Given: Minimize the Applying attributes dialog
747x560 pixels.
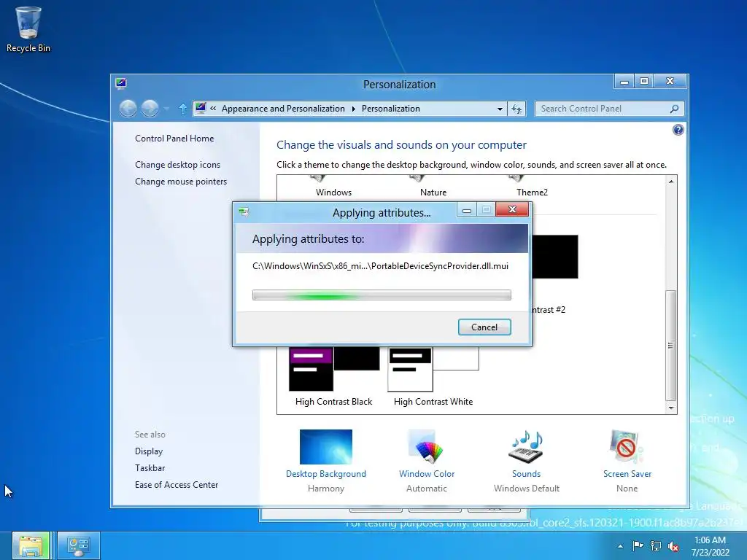Looking at the screenshot, I should click(x=467, y=209).
